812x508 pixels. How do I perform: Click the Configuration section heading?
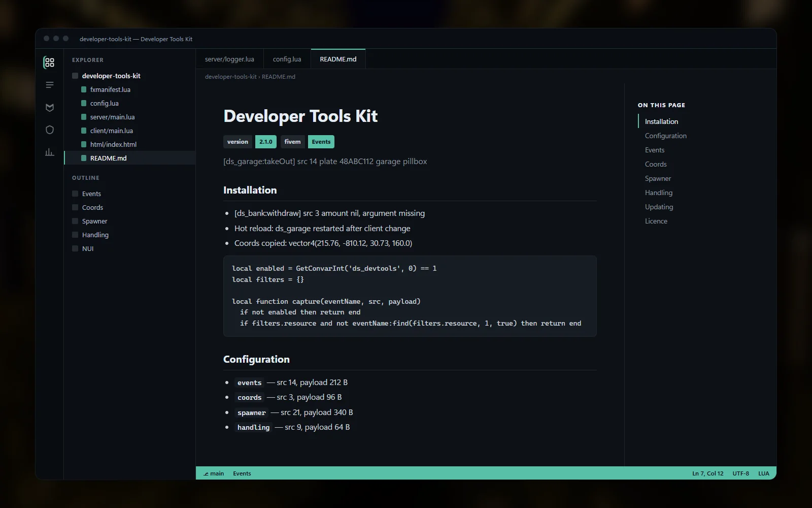pos(256,359)
